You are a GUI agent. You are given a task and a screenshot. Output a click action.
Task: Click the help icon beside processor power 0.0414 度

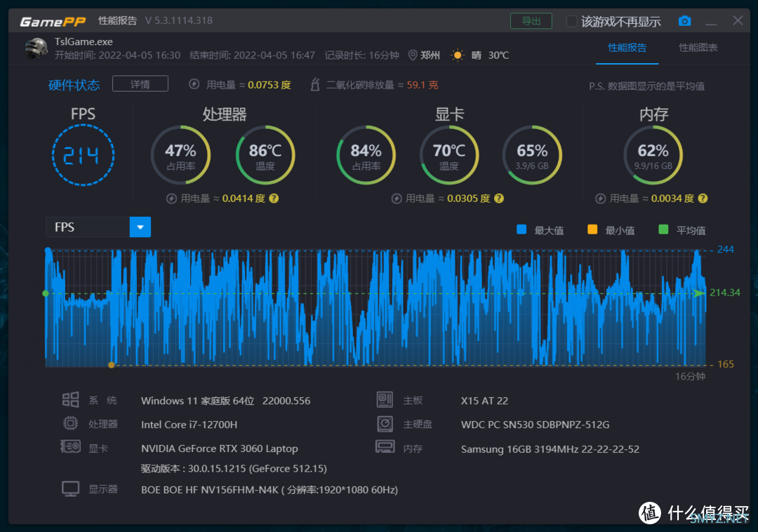pyautogui.click(x=274, y=199)
